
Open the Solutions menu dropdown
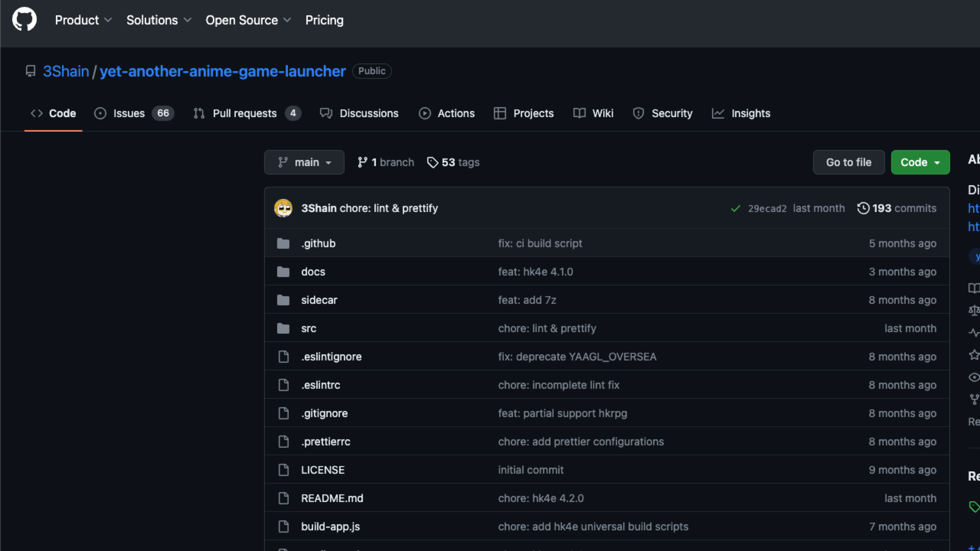(x=158, y=20)
